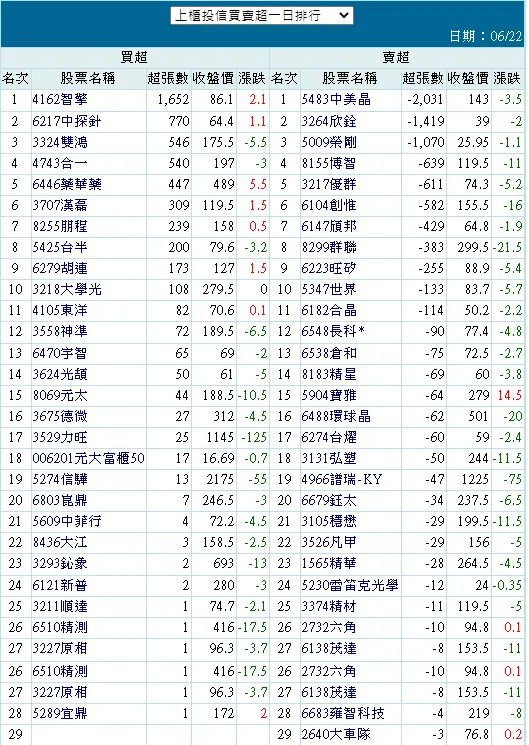Select the -2,031 value for 5483中美晶
Image resolution: width=529 pixels, height=745 pixels.
pyautogui.click(x=425, y=100)
